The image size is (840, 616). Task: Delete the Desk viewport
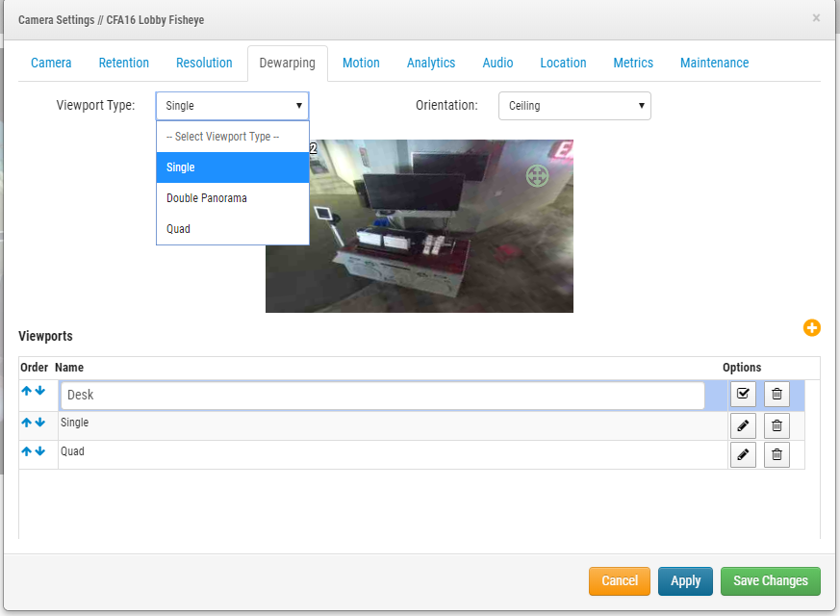coord(776,394)
